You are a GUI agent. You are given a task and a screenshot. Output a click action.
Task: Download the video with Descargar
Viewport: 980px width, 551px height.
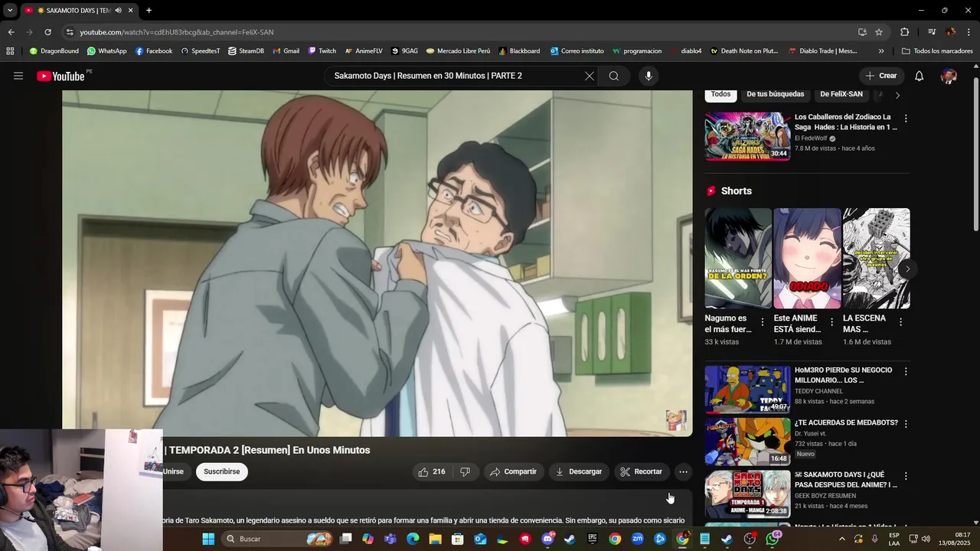[x=579, y=471]
